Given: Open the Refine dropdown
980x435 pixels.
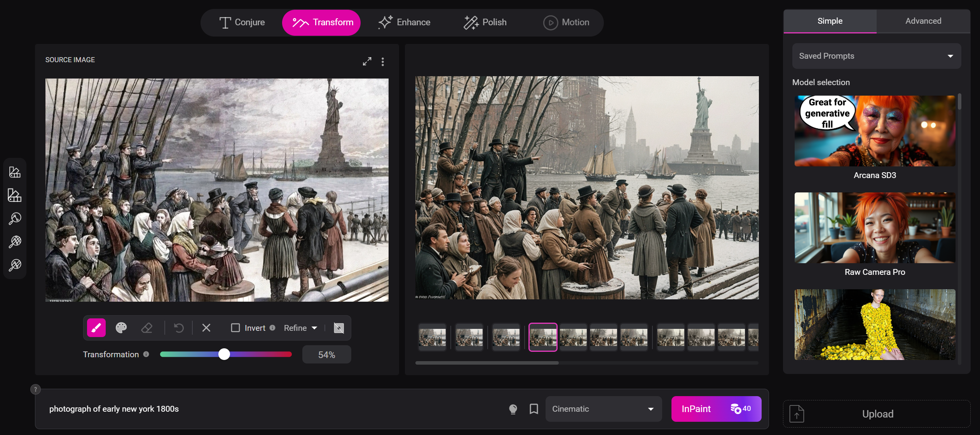Looking at the screenshot, I should click(300, 328).
